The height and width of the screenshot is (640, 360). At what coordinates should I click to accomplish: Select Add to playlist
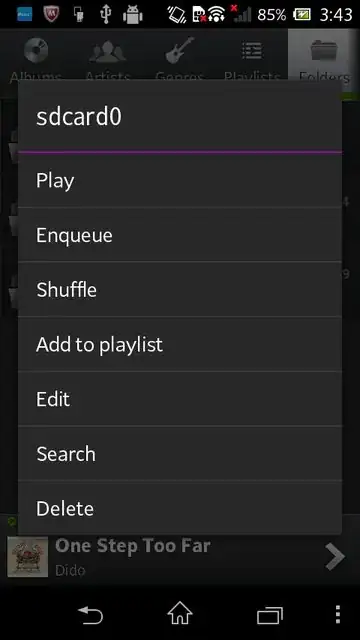pos(180,344)
